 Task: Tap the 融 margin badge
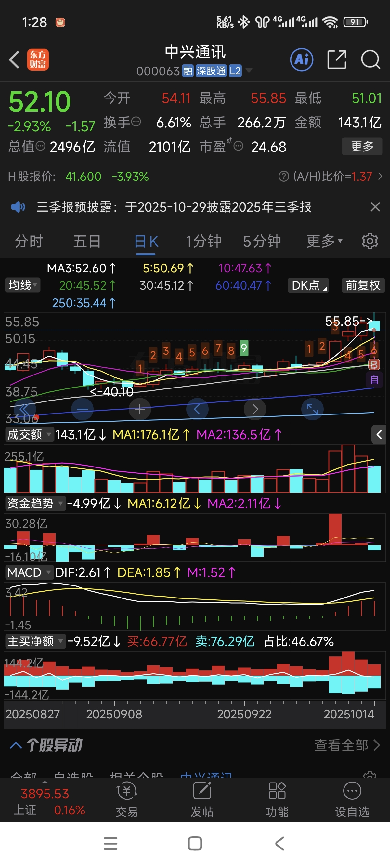[x=188, y=71]
